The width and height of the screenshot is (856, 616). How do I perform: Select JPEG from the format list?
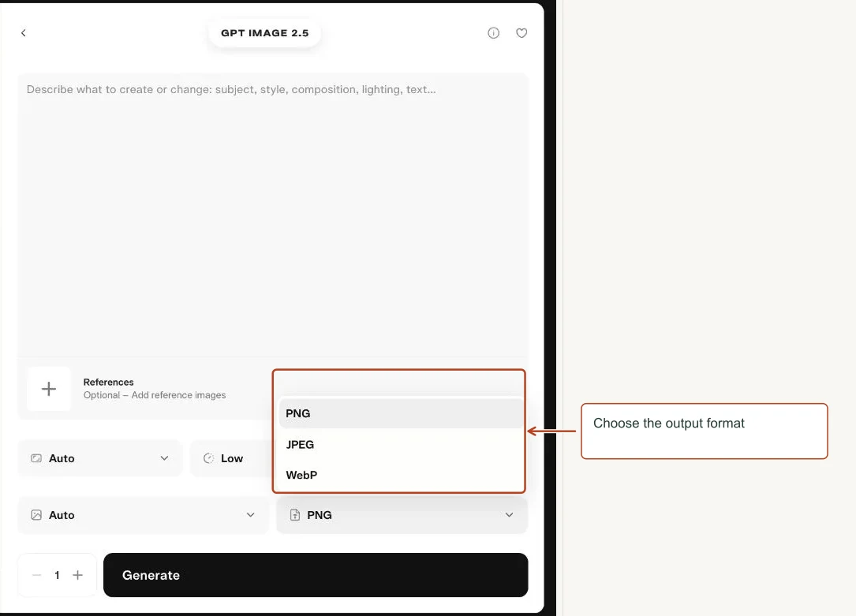tap(400, 445)
